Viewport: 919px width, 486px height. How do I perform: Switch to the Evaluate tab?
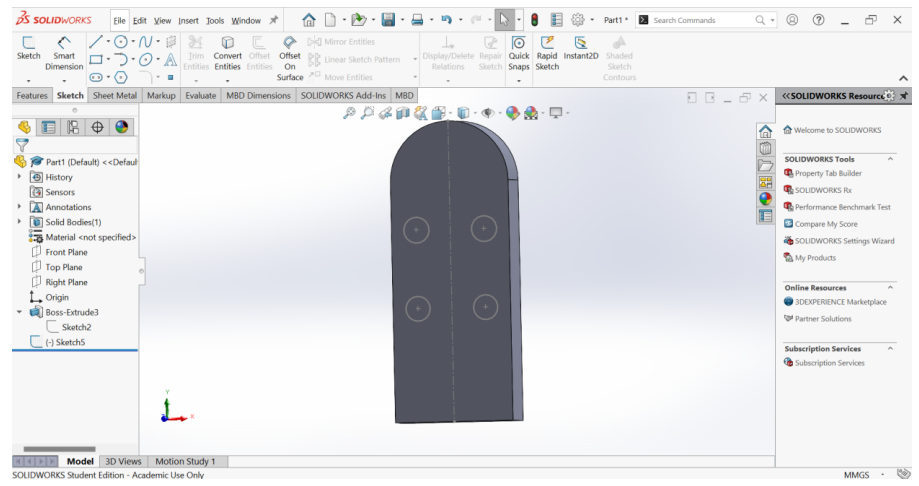click(200, 95)
